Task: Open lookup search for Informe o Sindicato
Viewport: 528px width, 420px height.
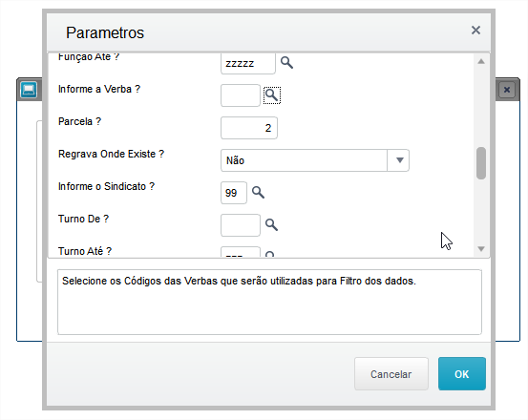Action: coord(259,193)
